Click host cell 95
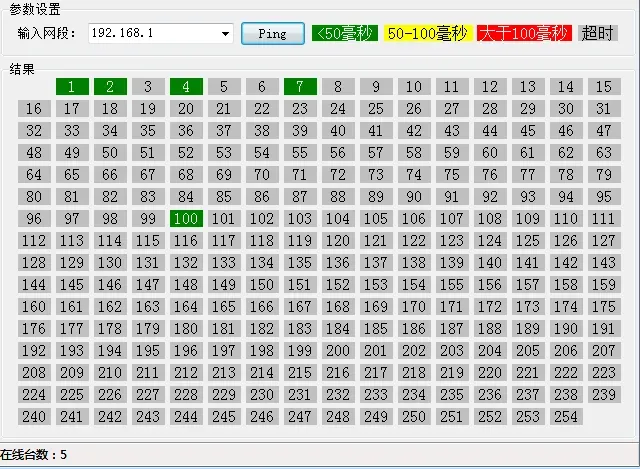This screenshot has width=640, height=469. tap(604, 197)
